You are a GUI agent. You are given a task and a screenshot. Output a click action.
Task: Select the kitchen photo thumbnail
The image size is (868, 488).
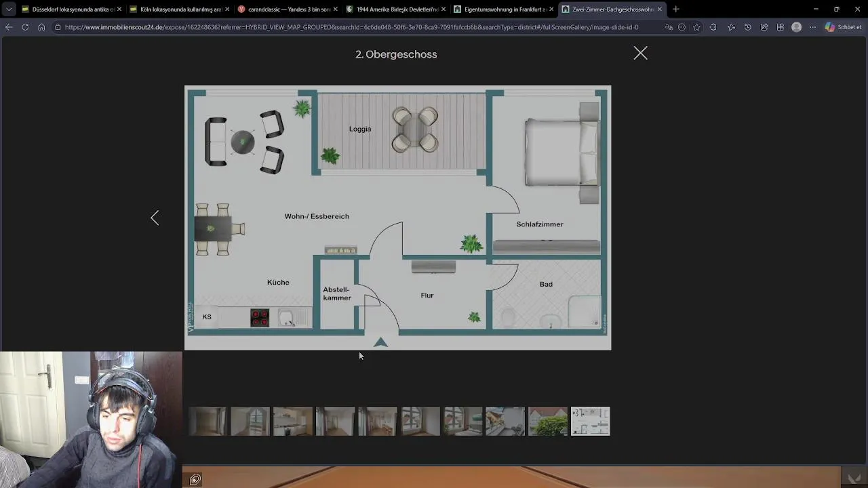pyautogui.click(x=292, y=421)
